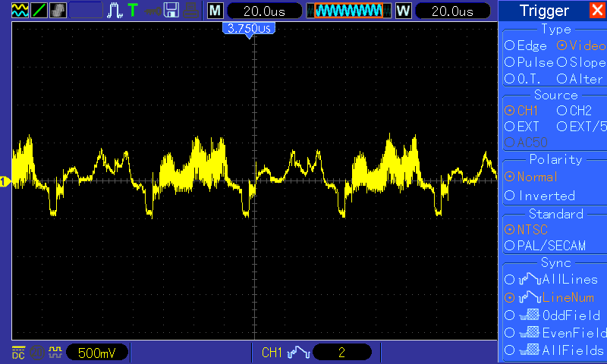Click the 500mV vertical scale readout
Screen dimensions: 607x364
tap(97, 353)
